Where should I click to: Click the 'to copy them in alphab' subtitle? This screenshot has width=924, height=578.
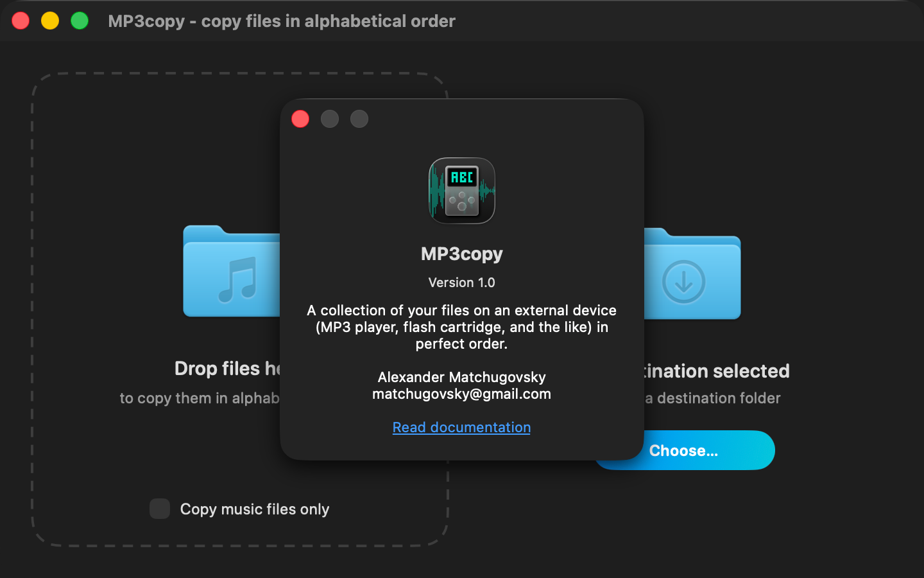[x=200, y=398]
